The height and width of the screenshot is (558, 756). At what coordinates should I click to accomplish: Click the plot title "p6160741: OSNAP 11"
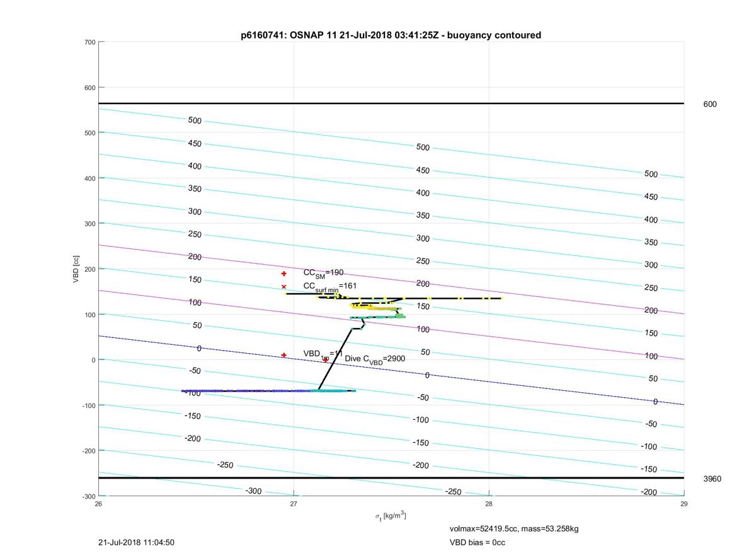pos(391,35)
